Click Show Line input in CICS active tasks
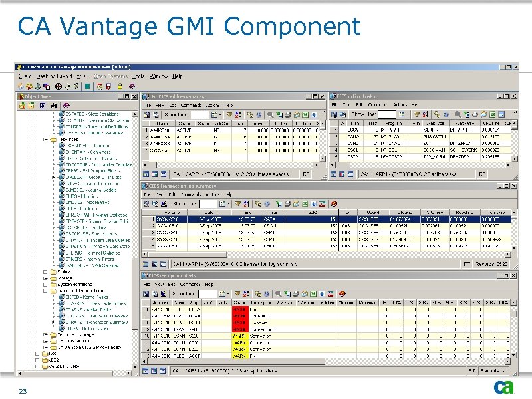 tap(387, 114)
